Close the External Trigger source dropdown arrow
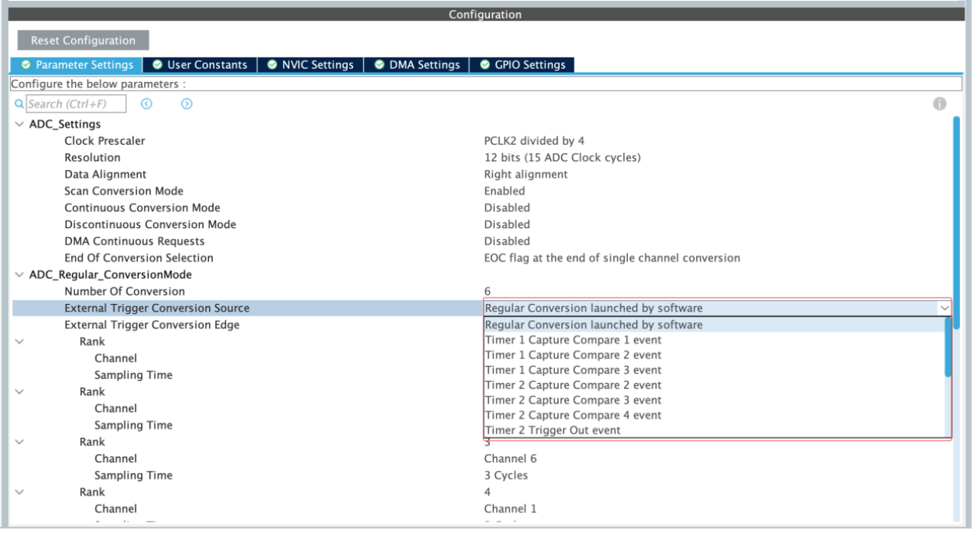The width and height of the screenshot is (980, 536). click(x=944, y=308)
